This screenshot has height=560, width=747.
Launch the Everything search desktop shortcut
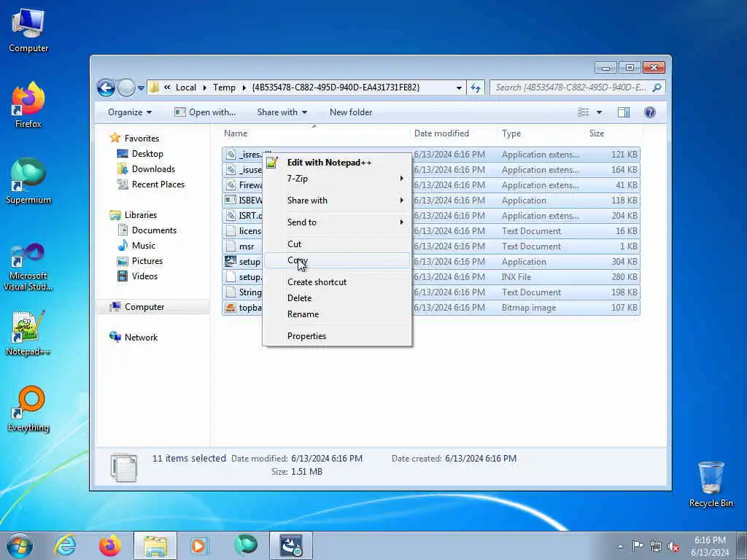point(28,409)
